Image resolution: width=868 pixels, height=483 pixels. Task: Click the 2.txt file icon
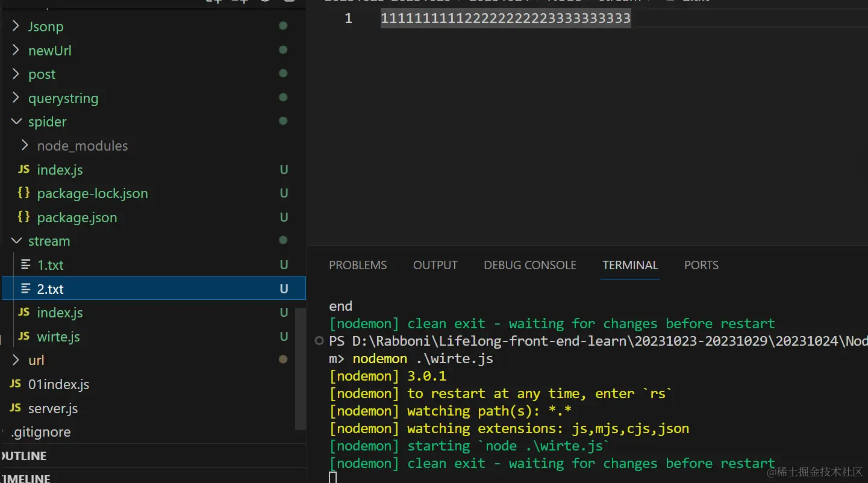(25, 289)
